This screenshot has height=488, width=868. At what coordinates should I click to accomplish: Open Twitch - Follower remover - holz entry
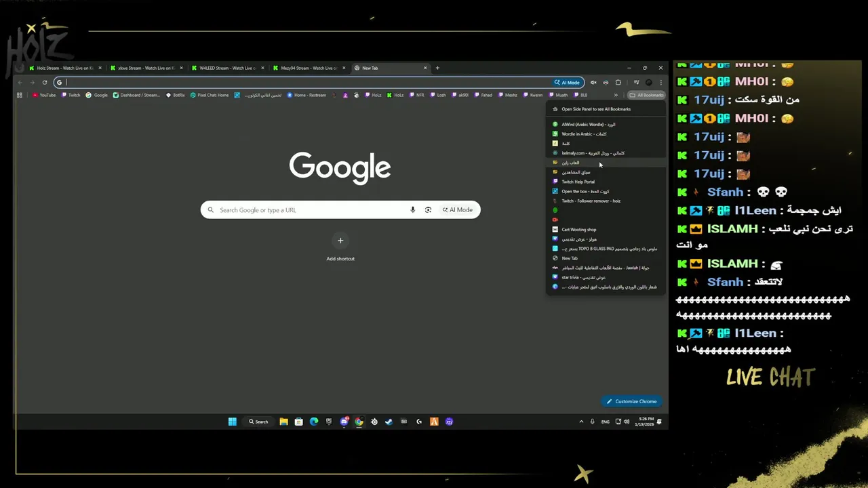point(606,201)
